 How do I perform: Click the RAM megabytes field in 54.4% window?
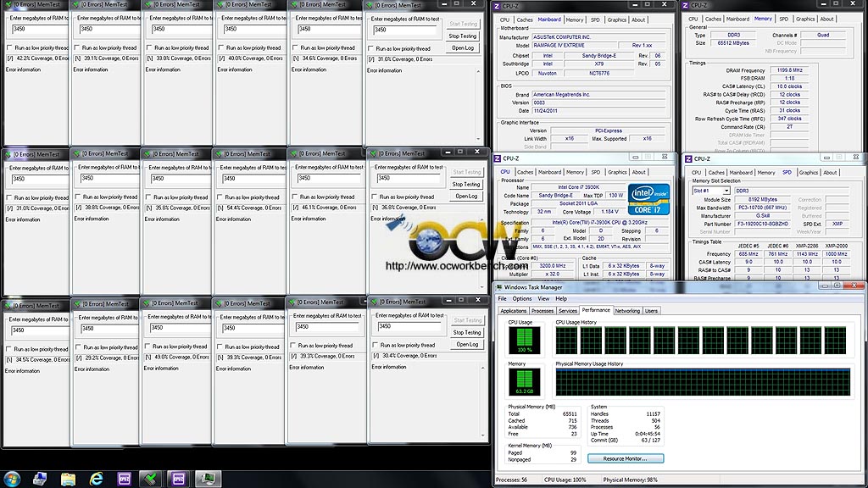(x=253, y=179)
